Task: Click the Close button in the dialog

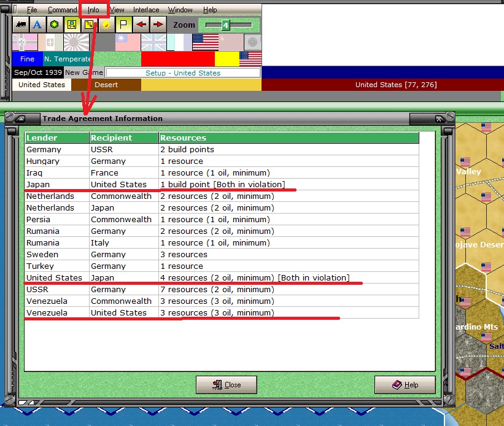Action: pyautogui.click(x=227, y=385)
